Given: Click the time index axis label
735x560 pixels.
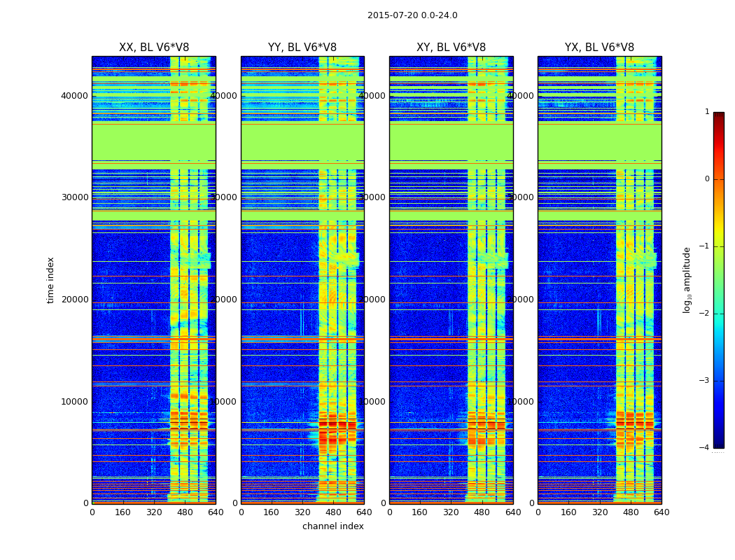Looking at the screenshot, I should 50,280.
